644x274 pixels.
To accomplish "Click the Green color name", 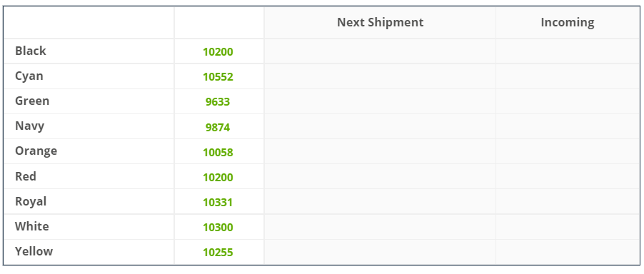I will coord(32,101).
